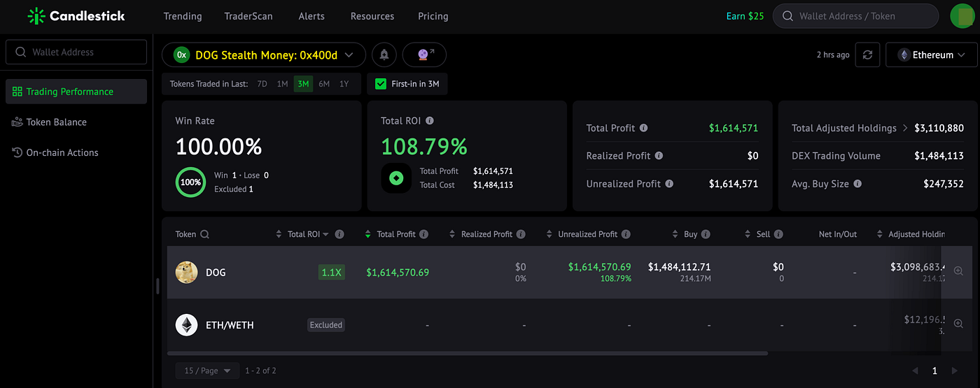The width and height of the screenshot is (980, 388).
Task: Click the Total Profit info icon in card
Action: tap(643, 128)
